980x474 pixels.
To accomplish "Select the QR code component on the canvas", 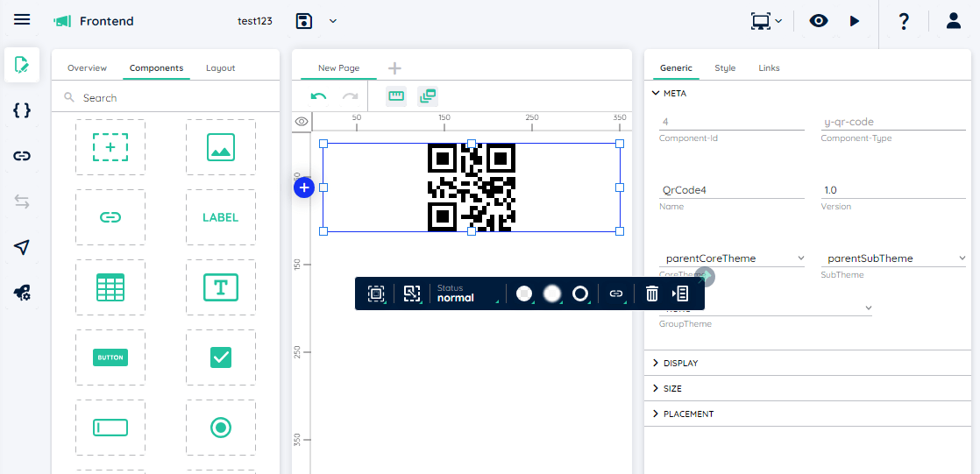I will coord(472,187).
